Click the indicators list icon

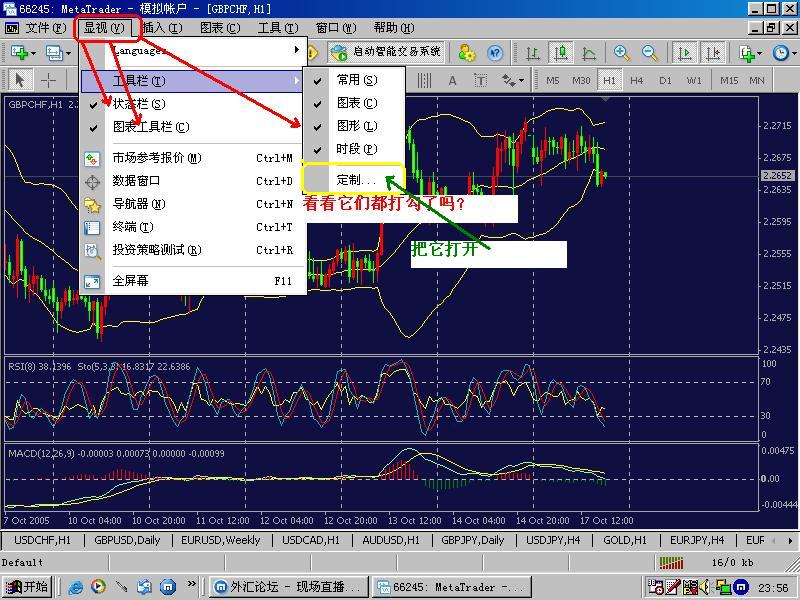click(747, 53)
